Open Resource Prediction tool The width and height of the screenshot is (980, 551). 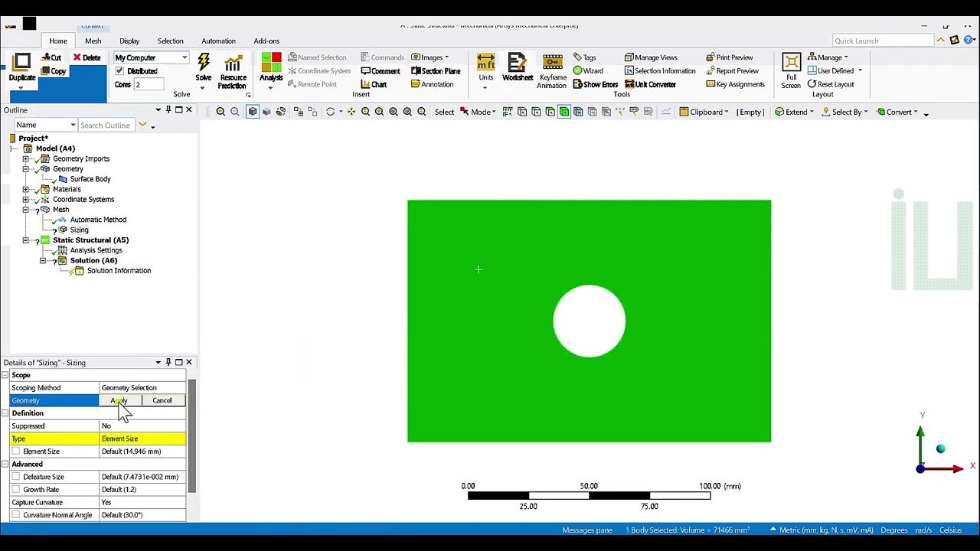[x=233, y=69]
